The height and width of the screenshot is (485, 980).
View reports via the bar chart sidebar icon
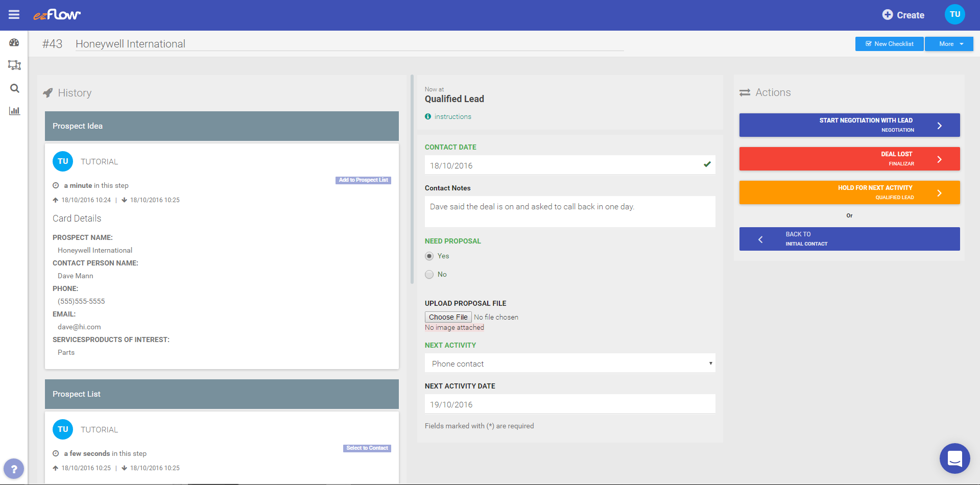point(14,110)
